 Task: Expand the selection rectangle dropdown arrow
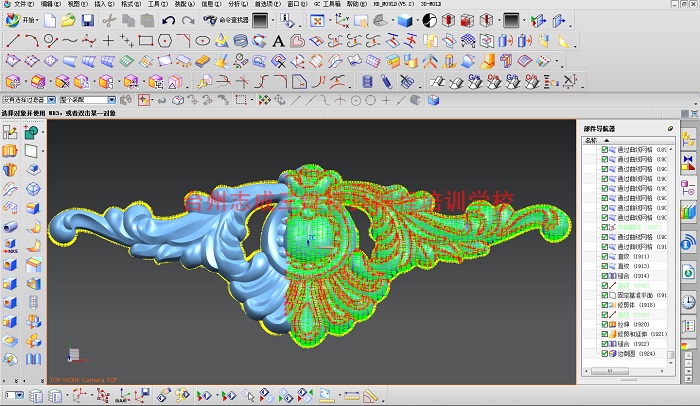point(252,100)
